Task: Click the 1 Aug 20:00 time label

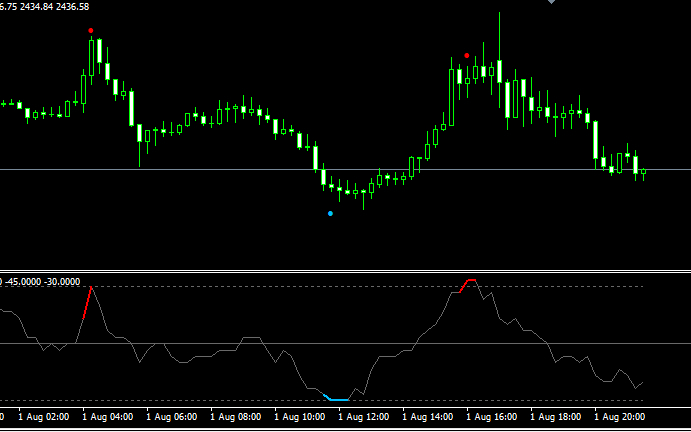Action: 619,415
